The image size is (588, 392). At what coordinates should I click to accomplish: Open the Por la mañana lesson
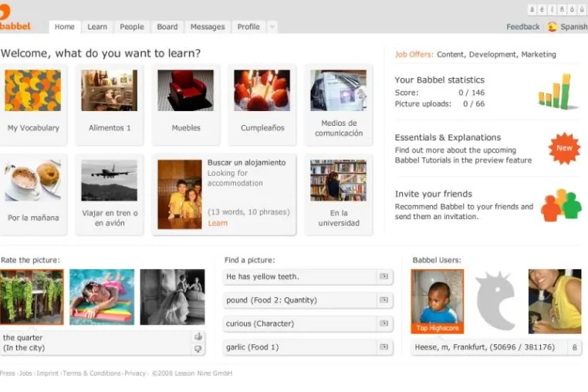click(x=33, y=194)
